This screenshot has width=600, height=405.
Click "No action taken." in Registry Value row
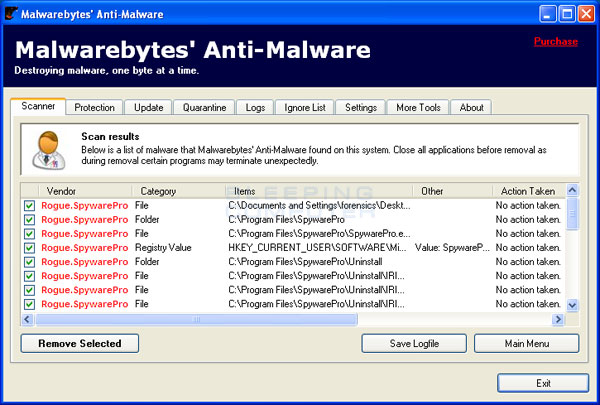[x=528, y=248]
